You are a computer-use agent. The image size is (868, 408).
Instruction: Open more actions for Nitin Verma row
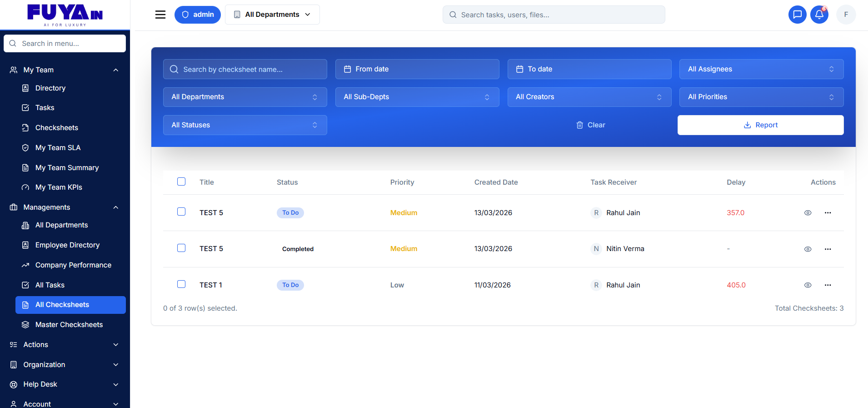tap(828, 249)
